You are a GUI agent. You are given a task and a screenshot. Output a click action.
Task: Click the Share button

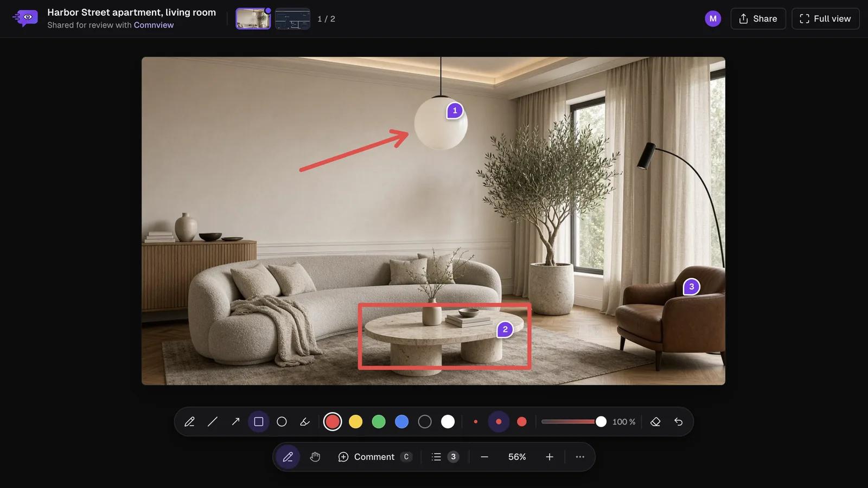pos(758,18)
